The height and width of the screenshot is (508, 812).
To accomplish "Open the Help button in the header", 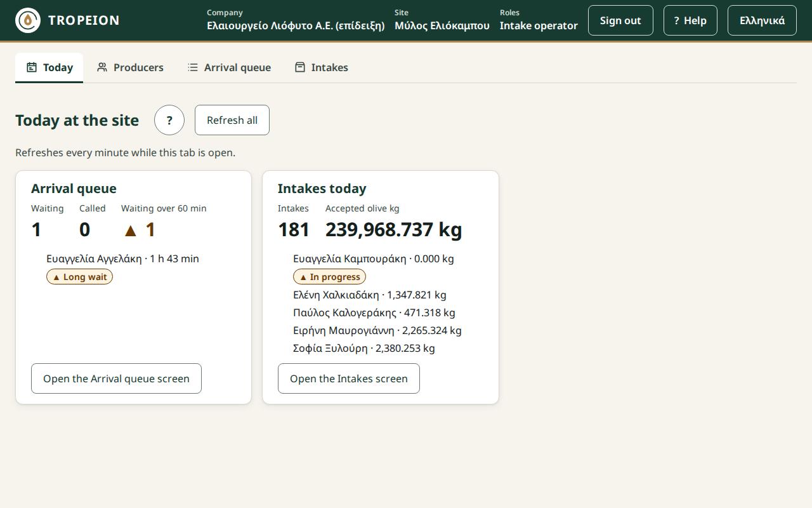I will point(690,20).
